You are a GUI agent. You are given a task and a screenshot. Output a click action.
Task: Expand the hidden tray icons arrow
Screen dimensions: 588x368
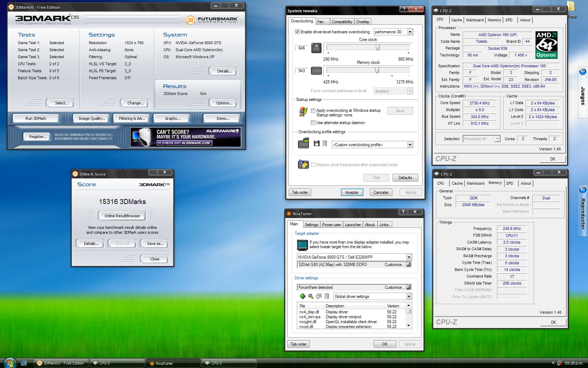pos(553,363)
